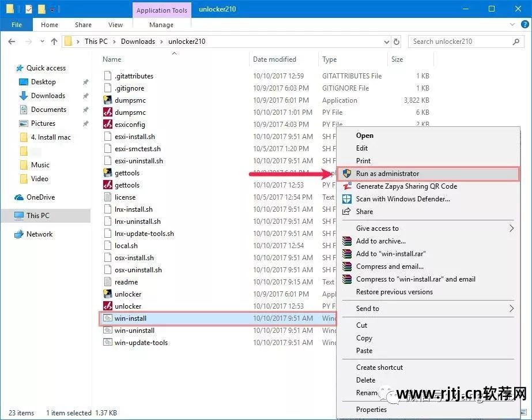This screenshot has height=420, width=532.
Task: Click the chevron after Downloads in path
Action: pyautogui.click(x=161, y=42)
